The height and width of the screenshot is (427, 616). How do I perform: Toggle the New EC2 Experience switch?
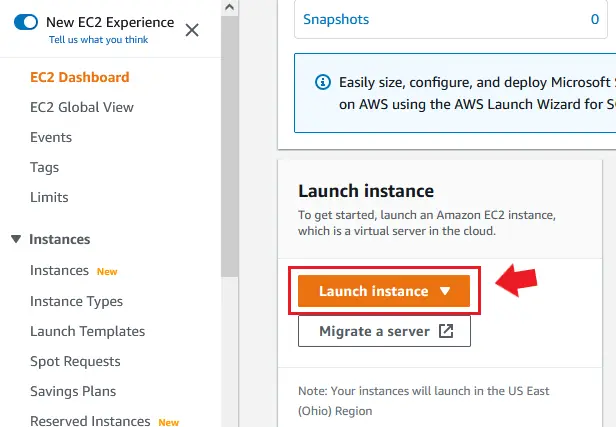coord(26,22)
